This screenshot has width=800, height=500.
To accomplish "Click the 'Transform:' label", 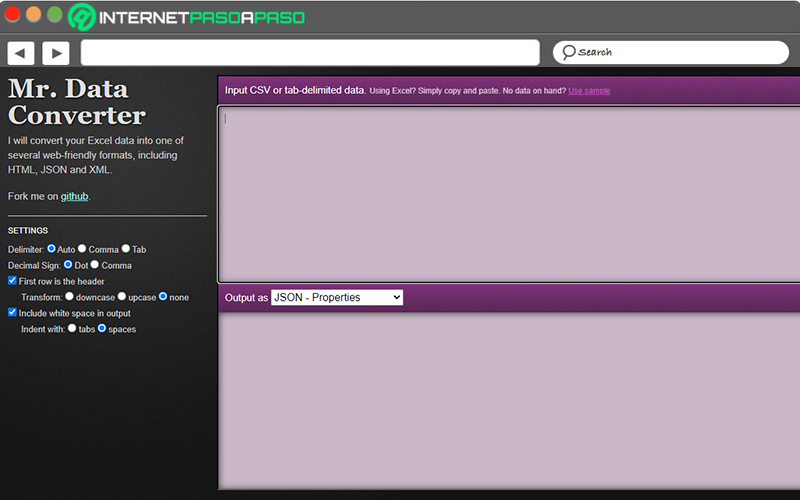I will pyautogui.click(x=42, y=297).
